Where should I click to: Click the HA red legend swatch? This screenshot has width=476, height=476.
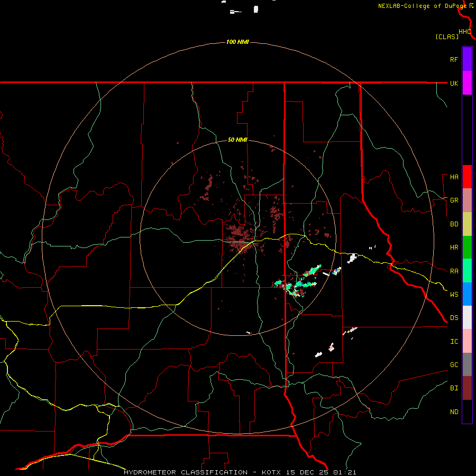tap(467, 177)
